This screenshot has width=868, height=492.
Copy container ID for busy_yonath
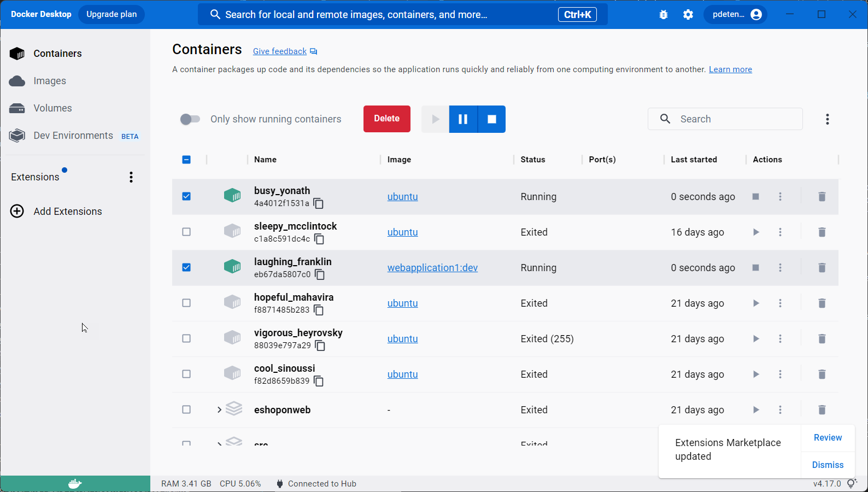[319, 204]
